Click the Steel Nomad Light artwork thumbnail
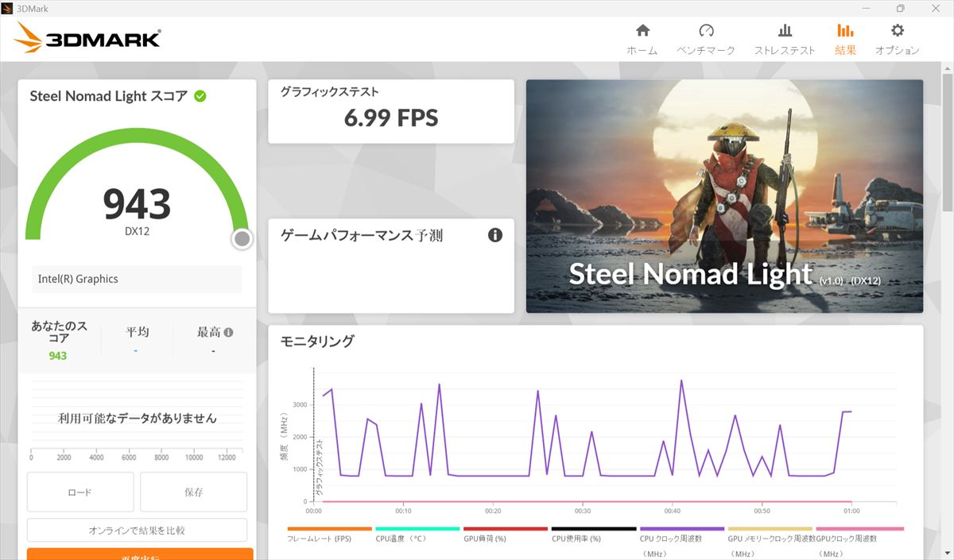954x560 pixels. (x=724, y=196)
